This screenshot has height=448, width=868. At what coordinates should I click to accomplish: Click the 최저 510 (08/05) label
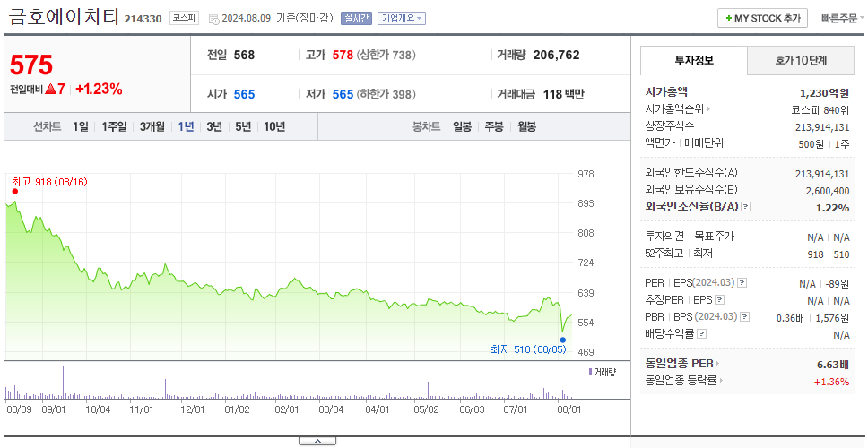[x=528, y=349]
